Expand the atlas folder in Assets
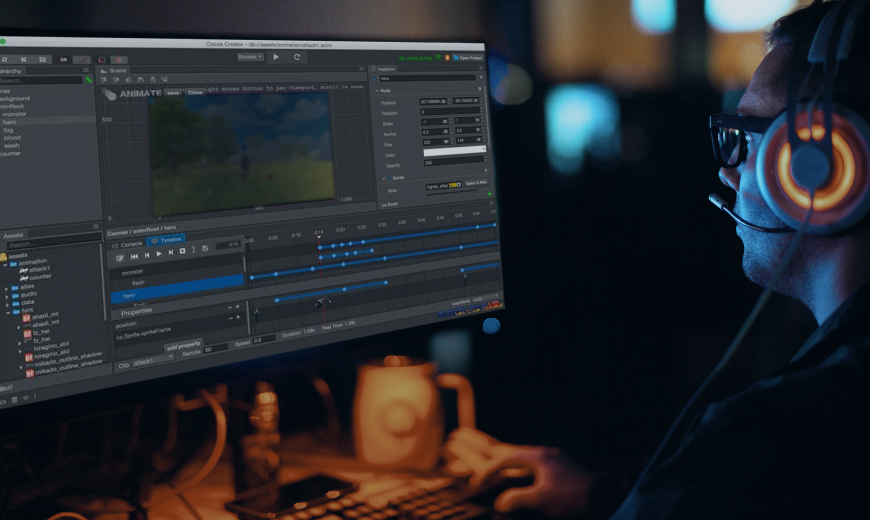 [x=7, y=289]
